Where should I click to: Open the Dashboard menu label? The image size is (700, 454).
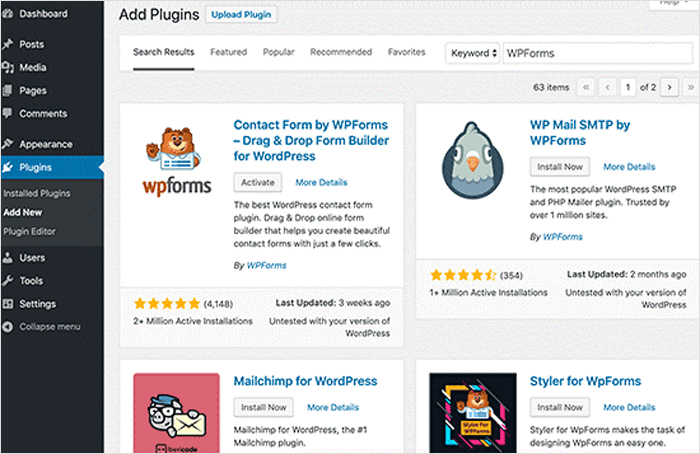[x=43, y=14]
